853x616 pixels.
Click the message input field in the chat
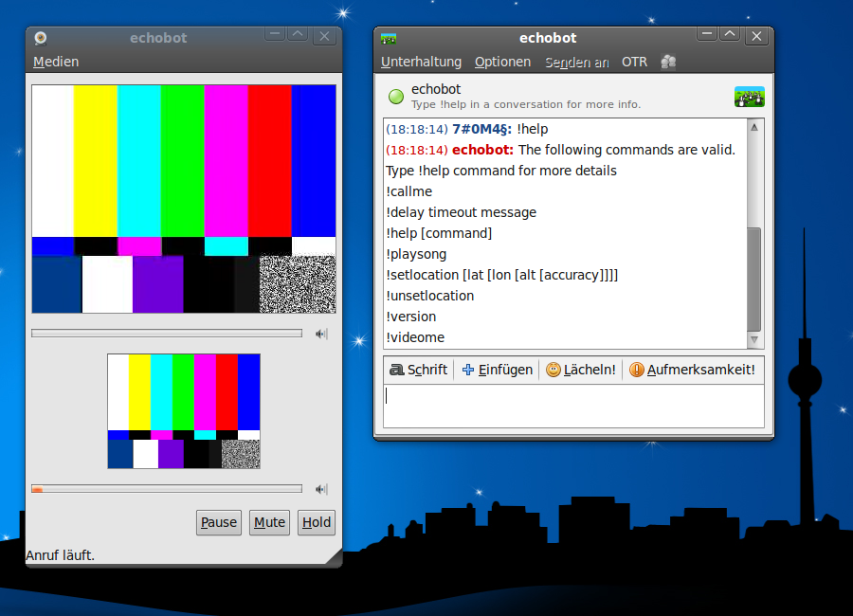click(x=573, y=406)
